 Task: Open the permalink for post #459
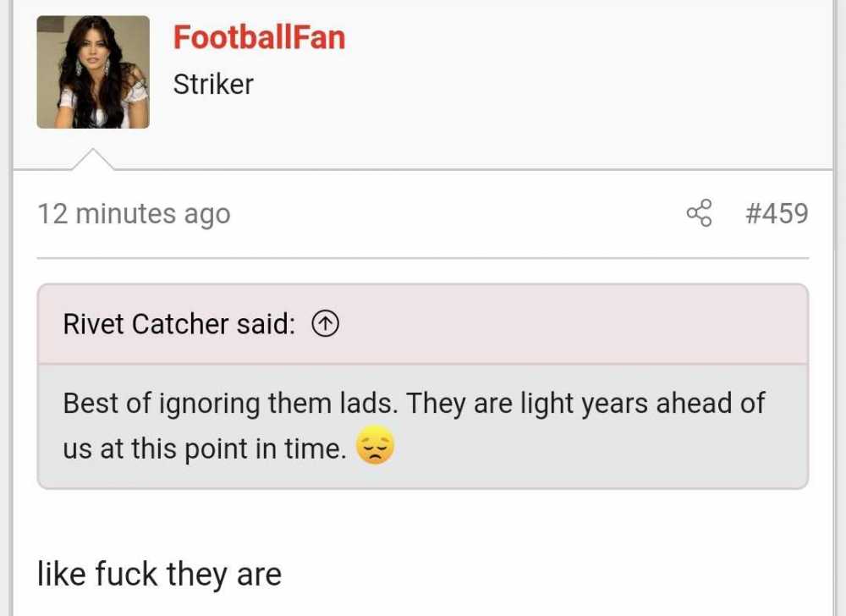click(x=777, y=213)
